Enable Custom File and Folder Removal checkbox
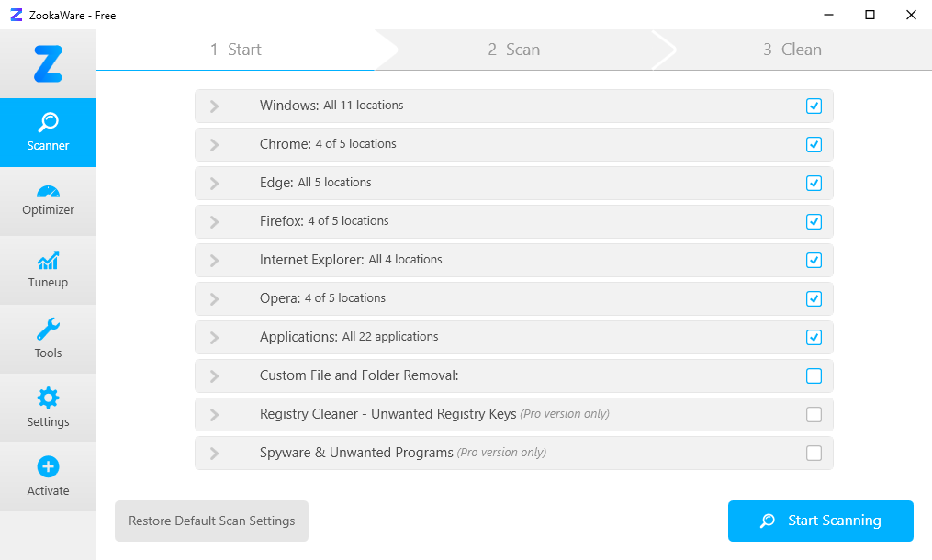 coord(814,376)
